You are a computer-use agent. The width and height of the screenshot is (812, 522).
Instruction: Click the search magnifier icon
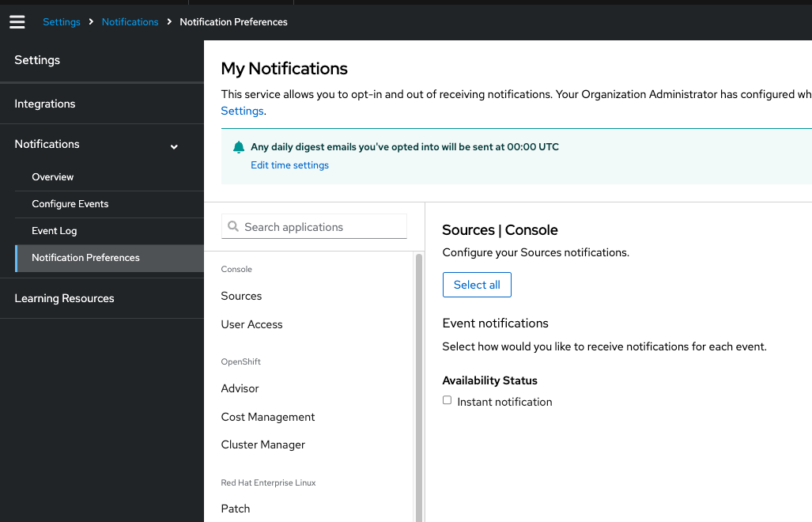233,227
